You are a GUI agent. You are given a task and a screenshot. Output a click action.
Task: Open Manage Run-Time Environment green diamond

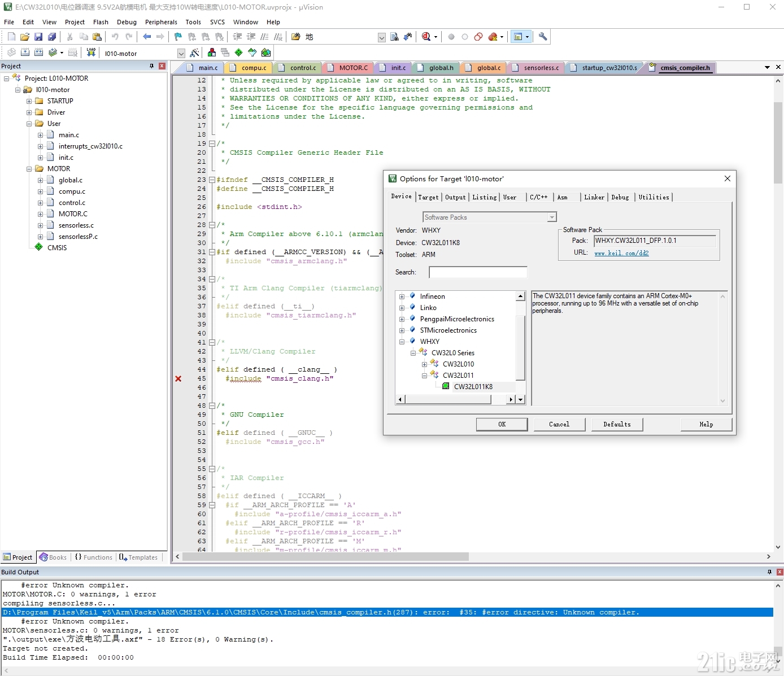click(x=238, y=53)
